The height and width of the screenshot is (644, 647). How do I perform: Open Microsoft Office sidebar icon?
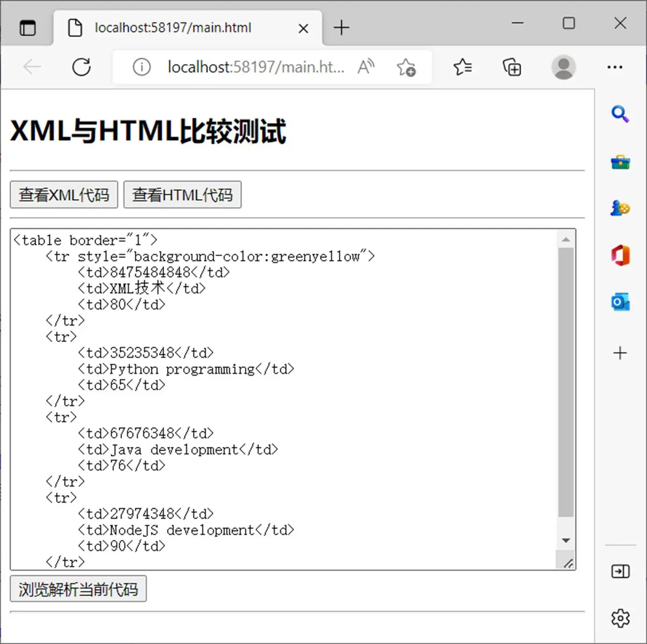click(x=620, y=255)
